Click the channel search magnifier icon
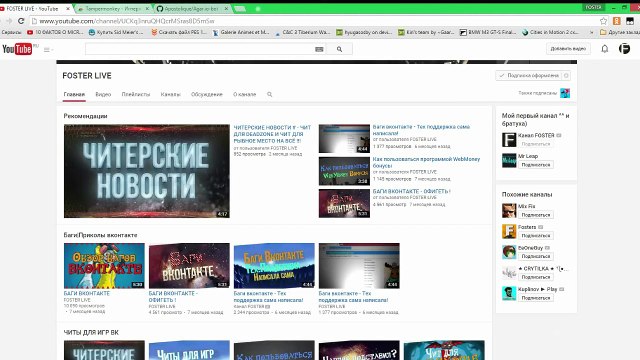The image size is (640, 360). click(269, 94)
